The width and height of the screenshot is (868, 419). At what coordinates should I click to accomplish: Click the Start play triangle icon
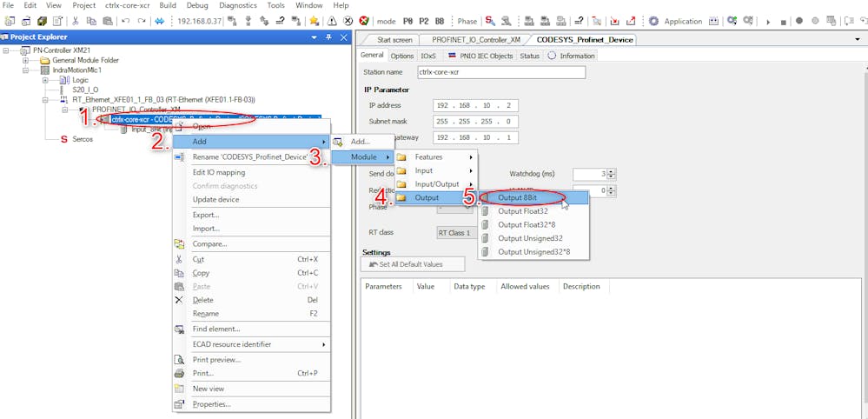pos(768,22)
